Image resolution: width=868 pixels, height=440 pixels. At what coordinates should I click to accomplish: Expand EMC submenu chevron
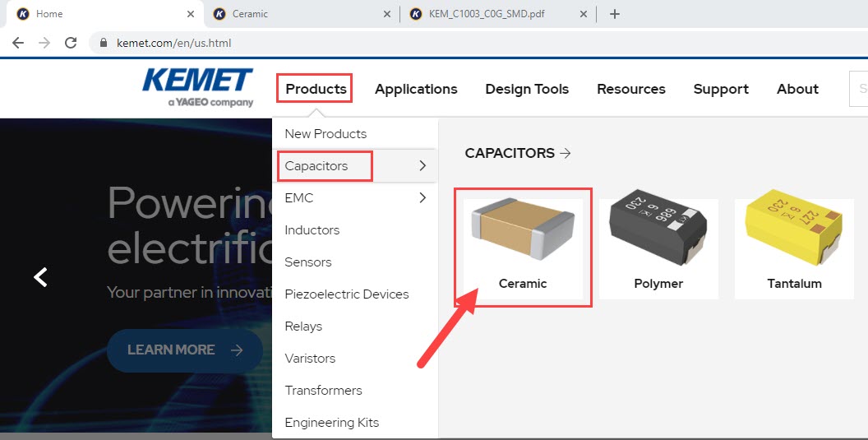point(422,198)
